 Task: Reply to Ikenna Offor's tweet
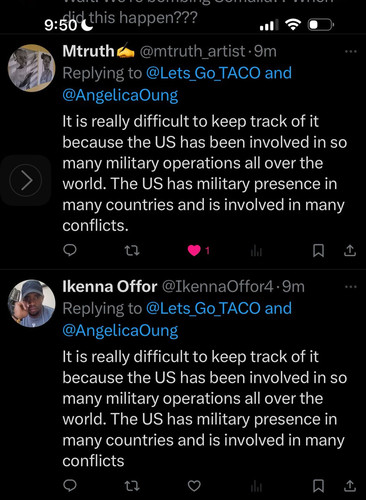tap(70, 485)
